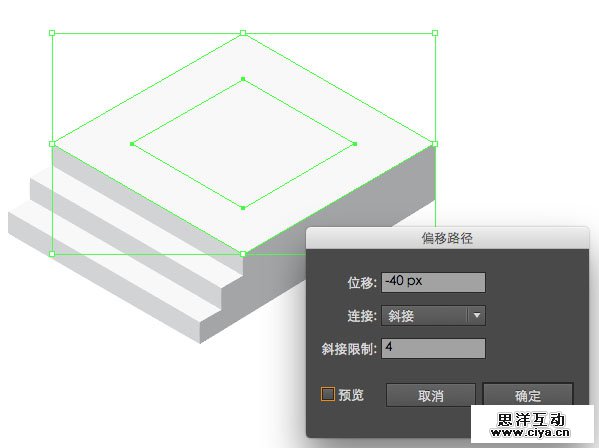Enable the 预览 preview checkbox

(x=328, y=394)
